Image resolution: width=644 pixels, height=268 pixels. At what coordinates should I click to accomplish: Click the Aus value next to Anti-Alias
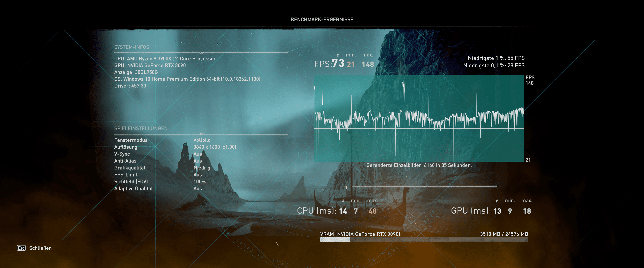coord(198,161)
